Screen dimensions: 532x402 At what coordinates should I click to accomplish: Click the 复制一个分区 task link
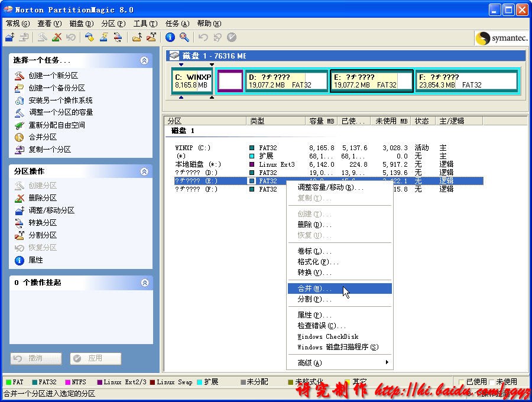point(50,150)
